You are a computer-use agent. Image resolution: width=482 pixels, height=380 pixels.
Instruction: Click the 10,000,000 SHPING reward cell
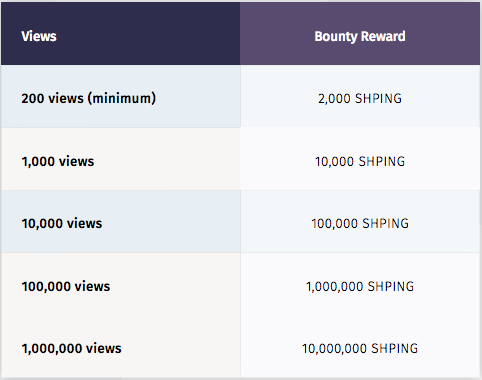tap(360, 348)
